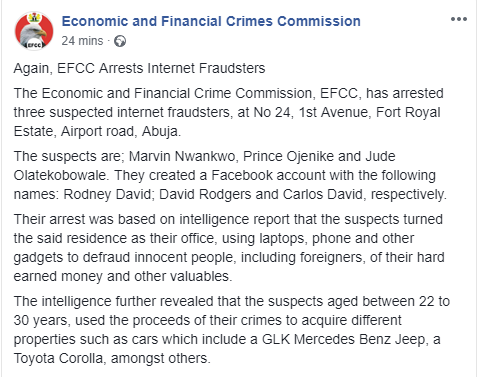Open the three-dots post options menu
Image resolution: width=477 pixels, height=377 pixels.
tap(459, 19)
